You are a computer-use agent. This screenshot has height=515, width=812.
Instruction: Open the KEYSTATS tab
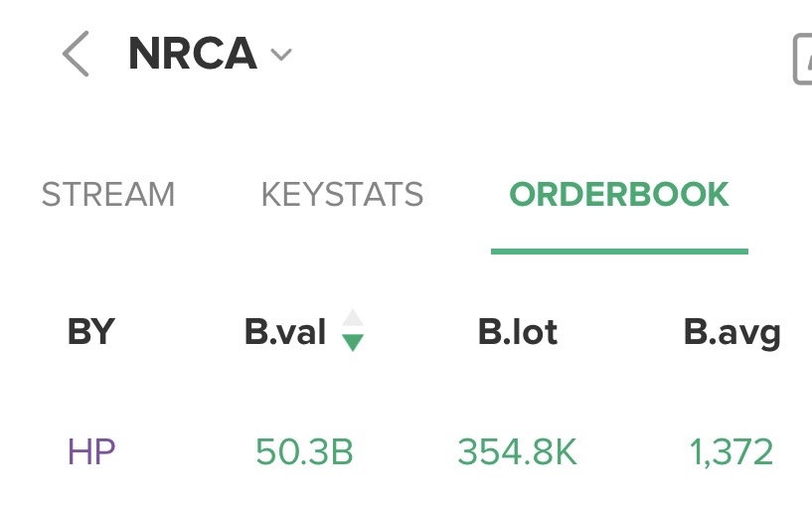pyautogui.click(x=342, y=194)
